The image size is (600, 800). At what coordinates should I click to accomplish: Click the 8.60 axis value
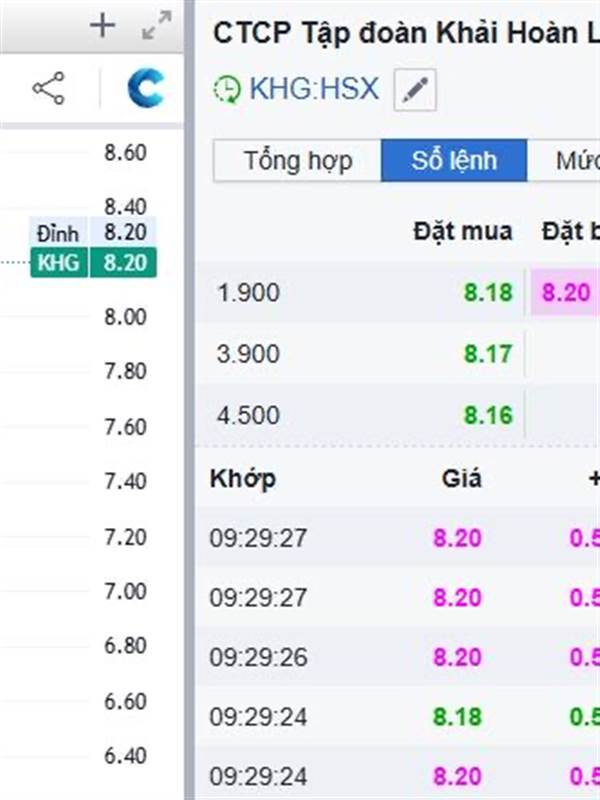tap(126, 153)
